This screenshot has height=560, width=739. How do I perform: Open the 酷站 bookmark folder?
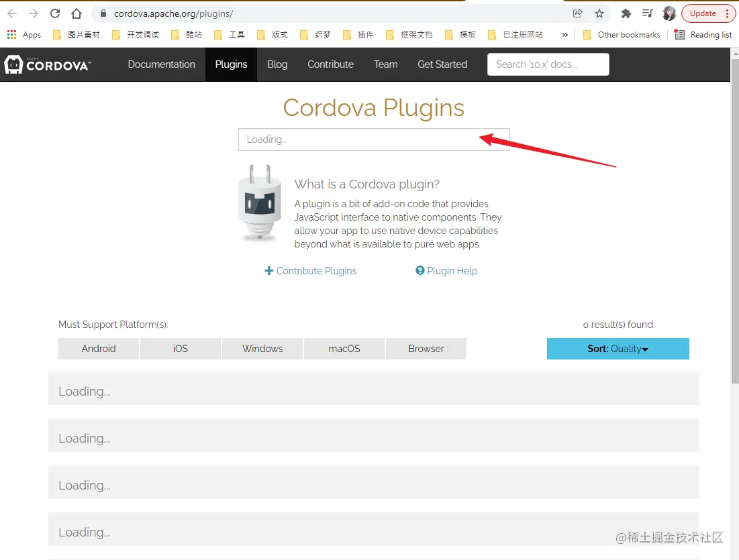[187, 35]
